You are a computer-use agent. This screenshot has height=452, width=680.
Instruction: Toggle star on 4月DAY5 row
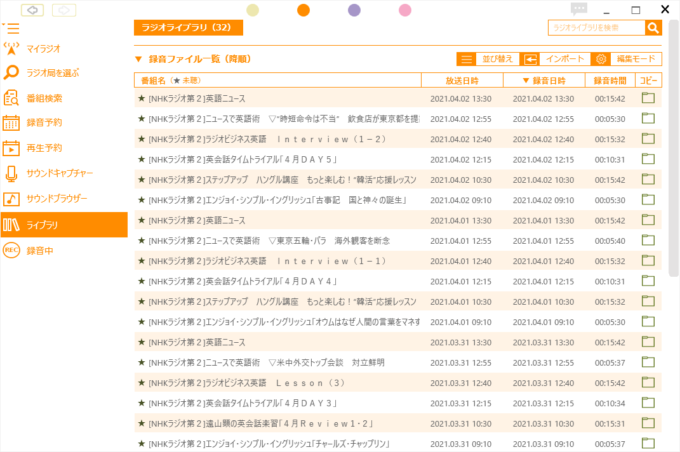point(141,159)
